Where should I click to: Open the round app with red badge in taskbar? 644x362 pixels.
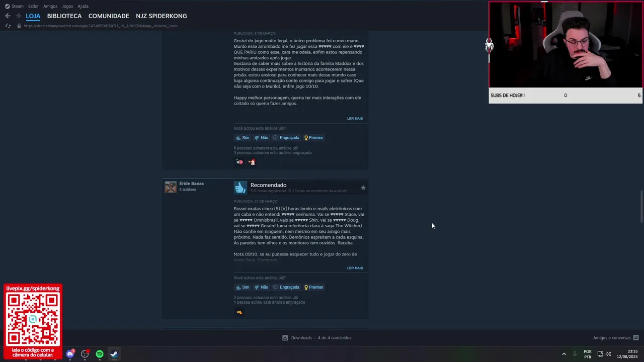[85, 354]
